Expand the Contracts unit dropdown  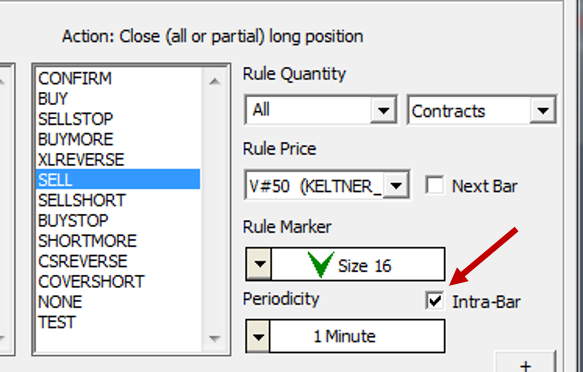click(543, 110)
